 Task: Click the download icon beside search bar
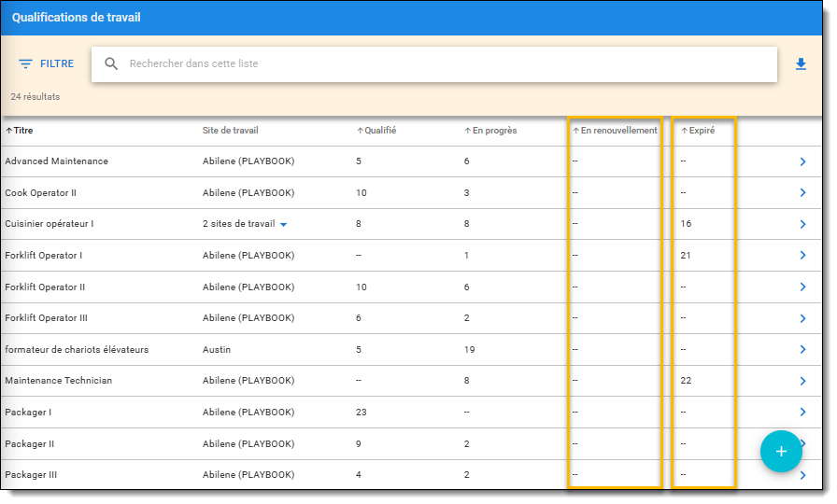tap(801, 64)
